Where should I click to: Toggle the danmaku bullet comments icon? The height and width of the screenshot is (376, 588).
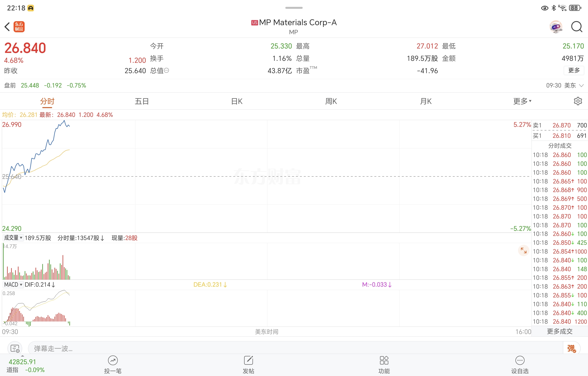click(x=572, y=348)
